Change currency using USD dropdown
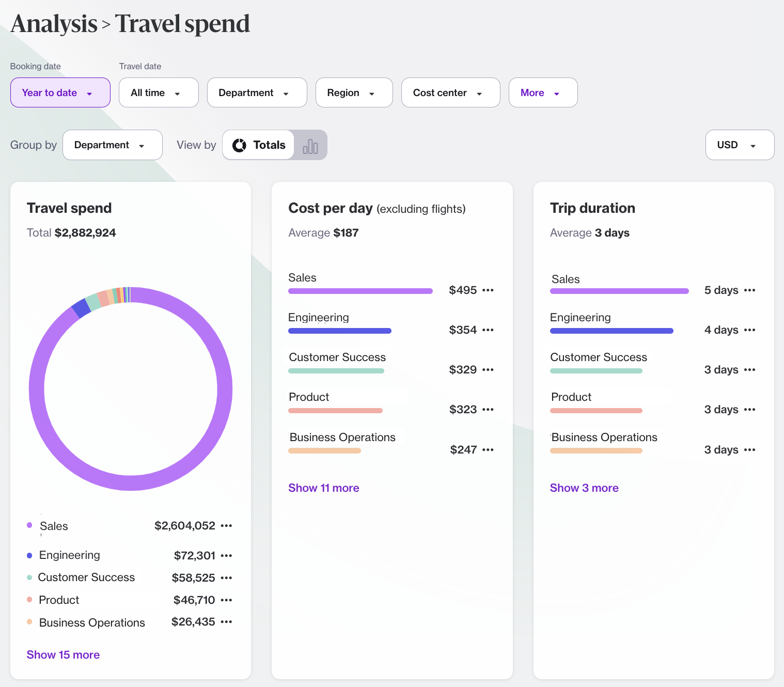784x687 pixels. click(739, 145)
